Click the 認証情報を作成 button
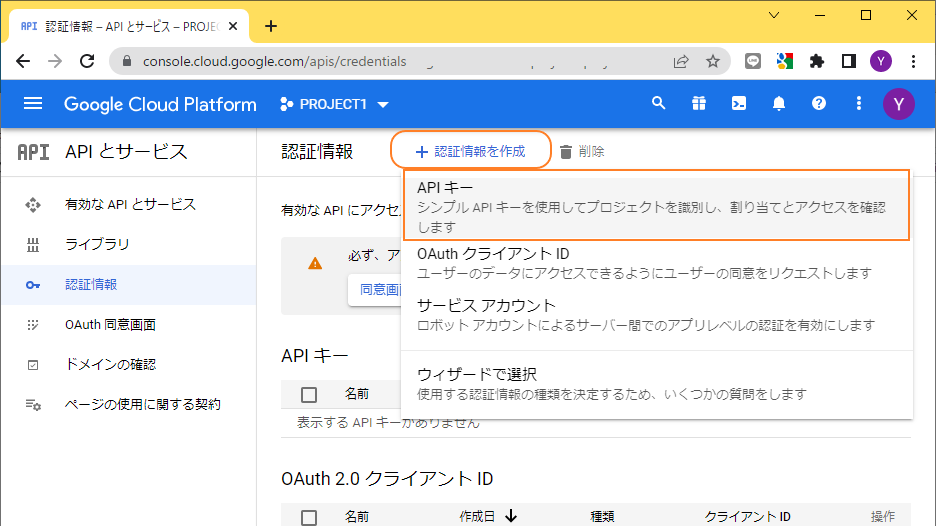Image resolution: width=936 pixels, height=526 pixels. [x=470, y=151]
